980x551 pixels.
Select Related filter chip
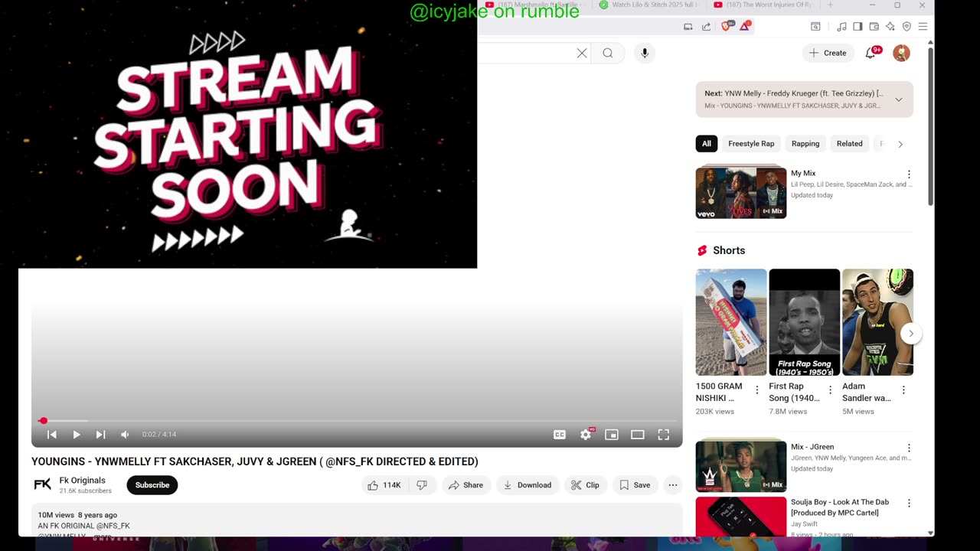pyautogui.click(x=849, y=144)
